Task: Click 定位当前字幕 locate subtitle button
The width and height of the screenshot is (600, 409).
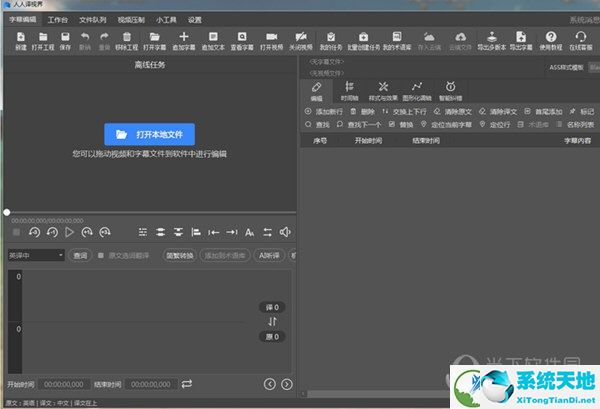Action: tap(446, 125)
